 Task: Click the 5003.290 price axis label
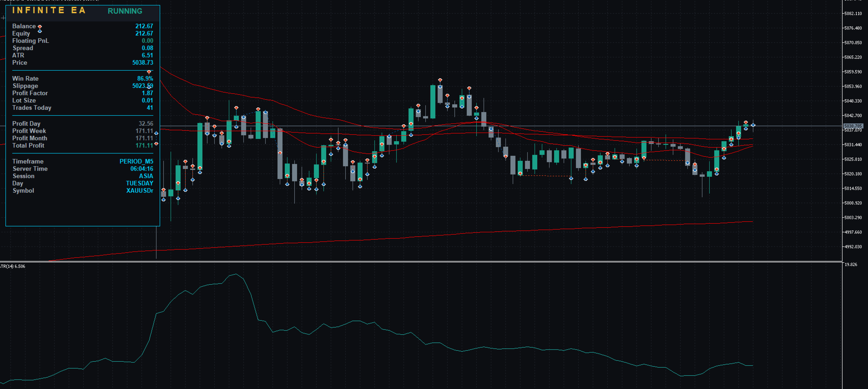pos(853,218)
